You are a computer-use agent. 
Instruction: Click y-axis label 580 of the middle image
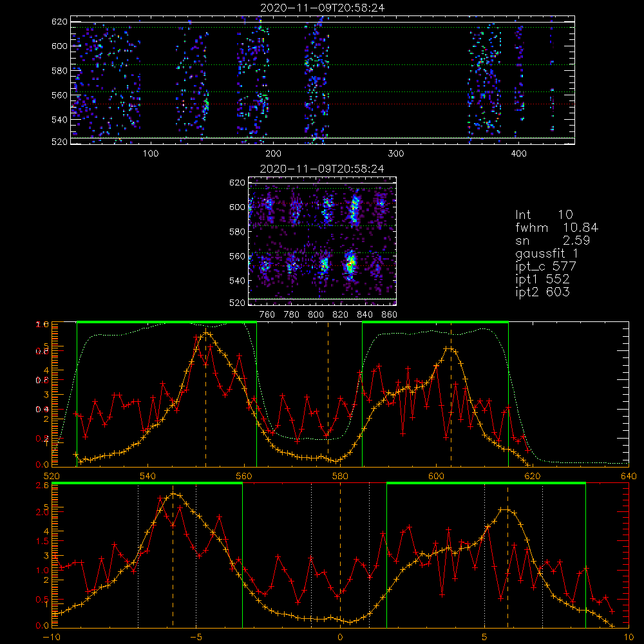[237, 232]
